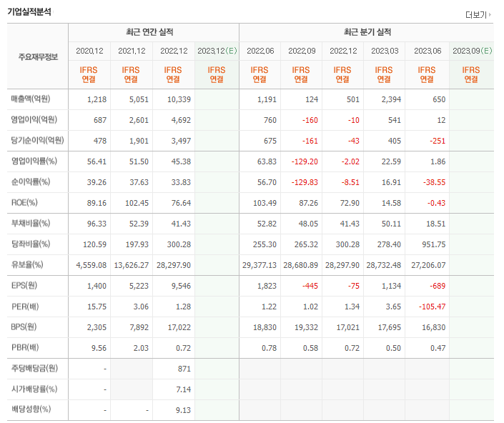Viewport: 504px width, 423px height.
Task: Click the 배당성향(%) row label
Action: 31,409
